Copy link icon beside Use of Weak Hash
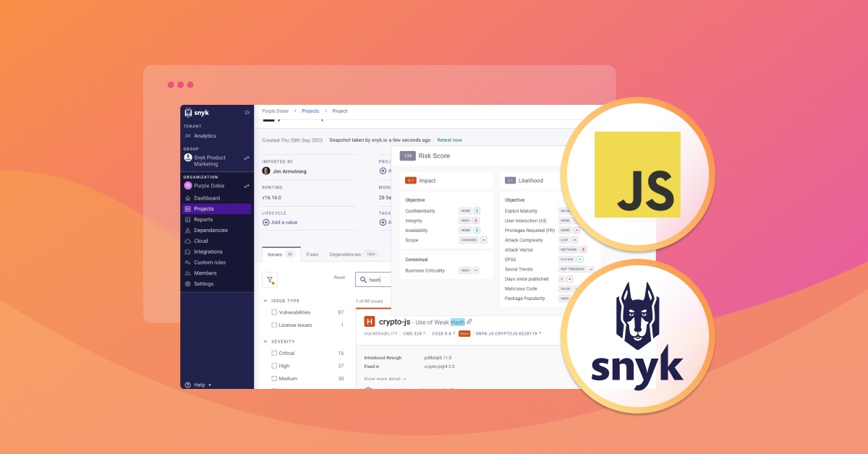 click(x=469, y=322)
